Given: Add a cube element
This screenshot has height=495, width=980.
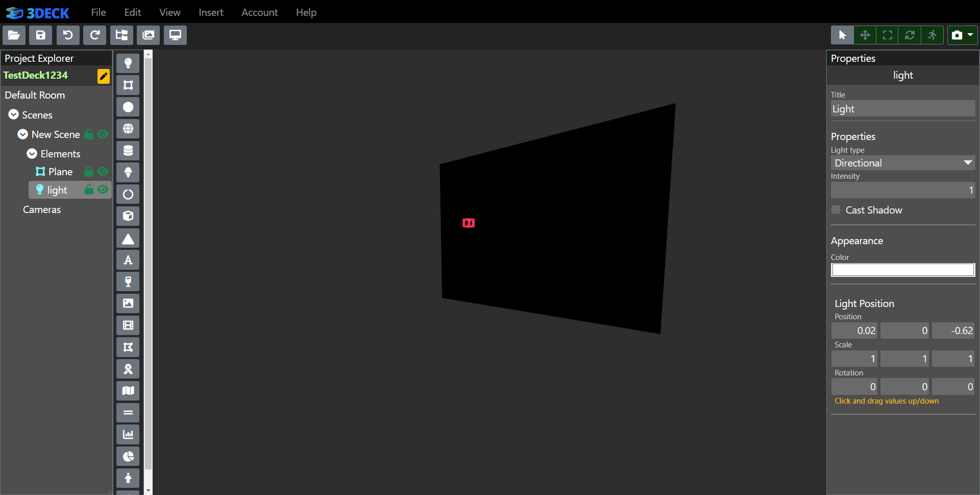Looking at the screenshot, I should pyautogui.click(x=128, y=216).
